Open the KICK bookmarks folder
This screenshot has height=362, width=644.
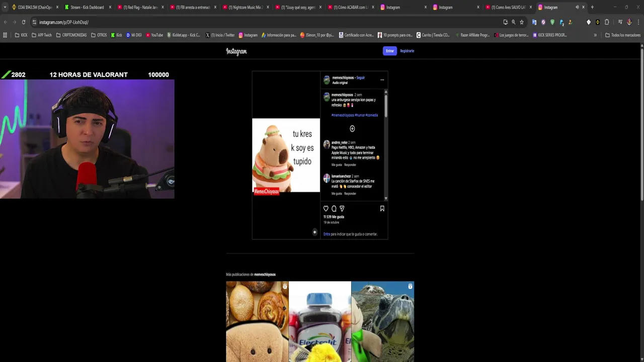[21, 35]
